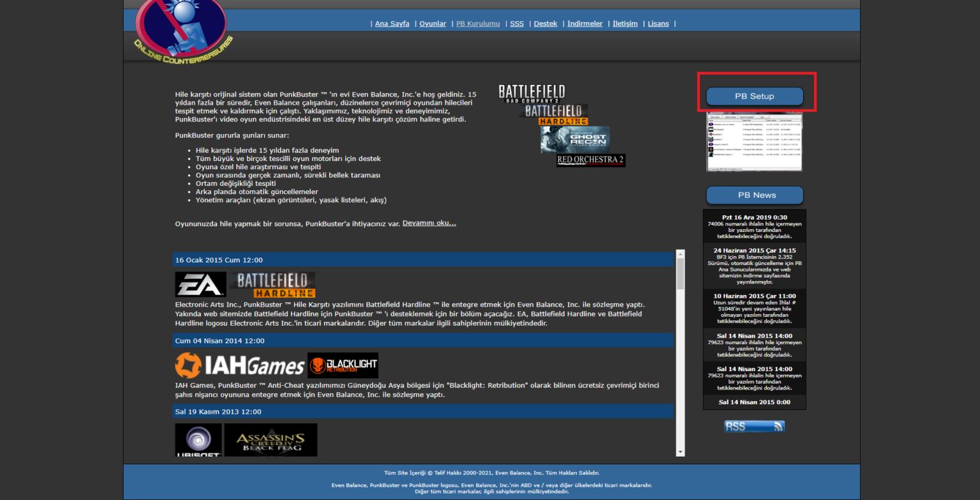Click the 'PunkBuster gururla şunları sunar:' heading
Viewport: 980px width, 500px height.
[232, 135]
